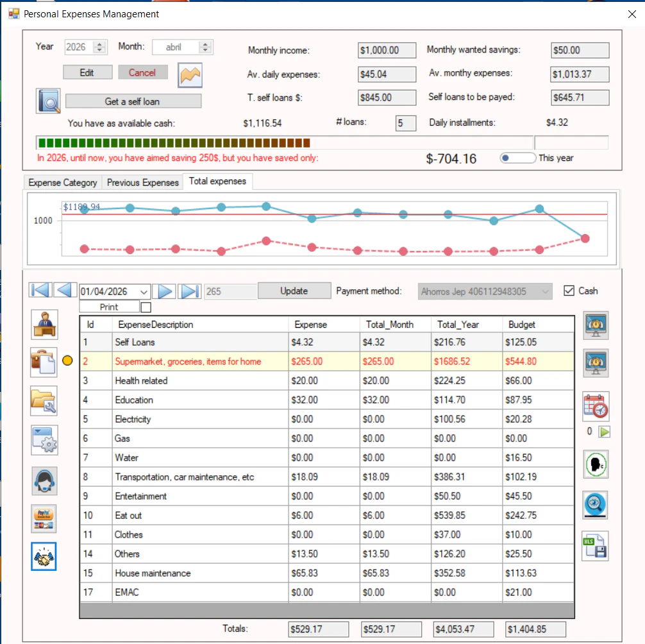The height and width of the screenshot is (644, 645).
Task: Click the chart icon beside Cancel
Action: tap(190, 75)
